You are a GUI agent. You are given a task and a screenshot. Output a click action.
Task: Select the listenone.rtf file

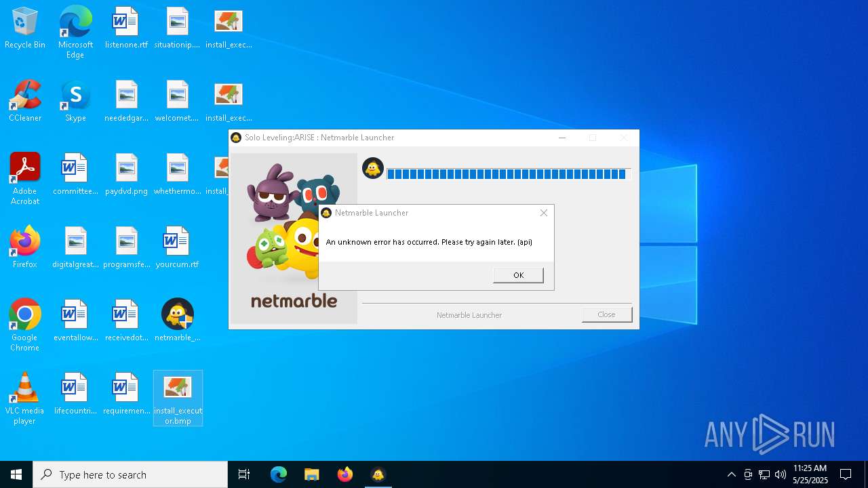pos(126,28)
